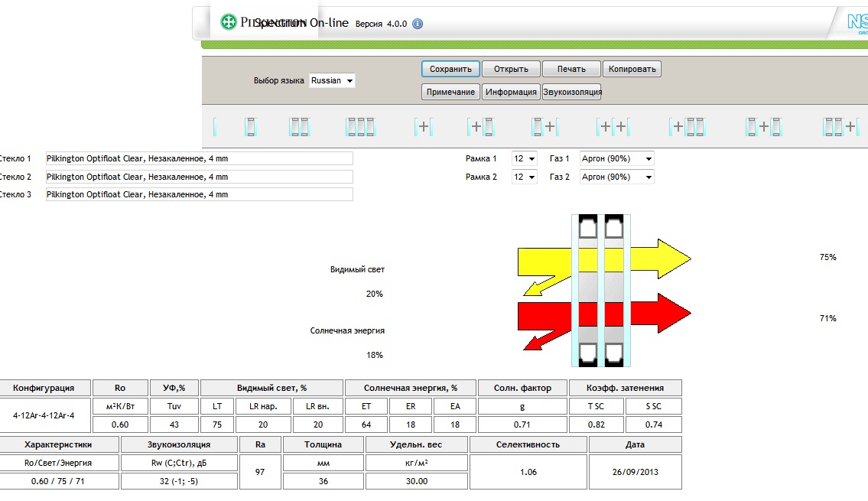Click the Ra value 97 cell
This screenshot has height=501, width=868.
click(x=260, y=472)
